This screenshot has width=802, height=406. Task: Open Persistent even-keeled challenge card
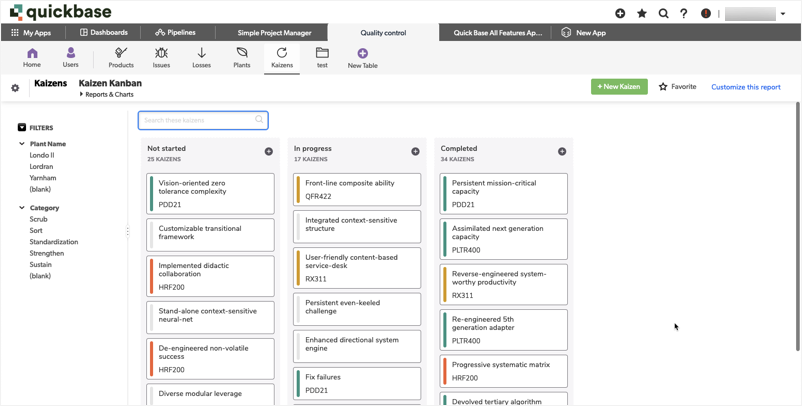(x=357, y=309)
